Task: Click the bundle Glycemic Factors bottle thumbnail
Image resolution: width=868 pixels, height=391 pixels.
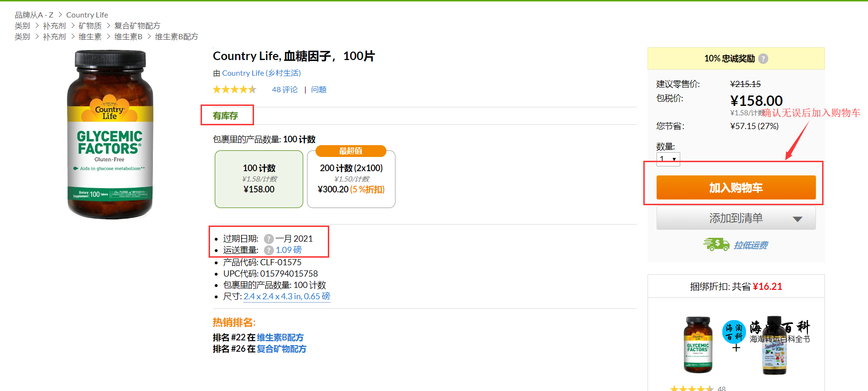Action: click(x=698, y=345)
